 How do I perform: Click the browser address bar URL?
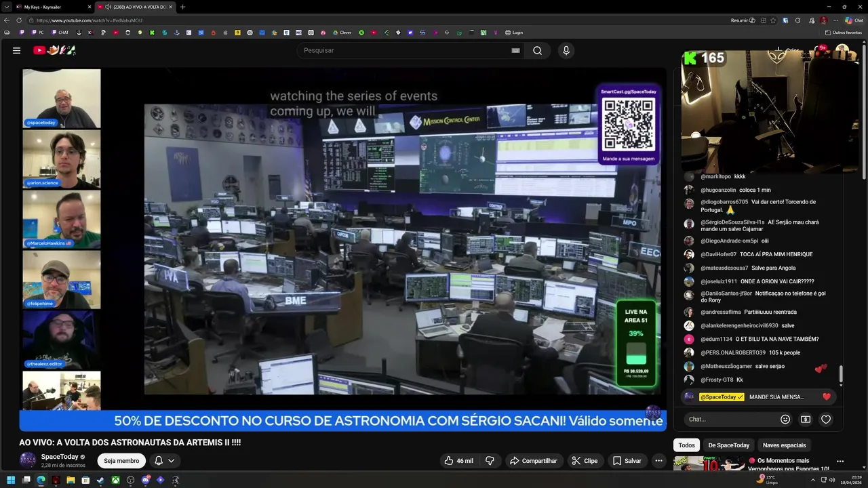coord(90,20)
